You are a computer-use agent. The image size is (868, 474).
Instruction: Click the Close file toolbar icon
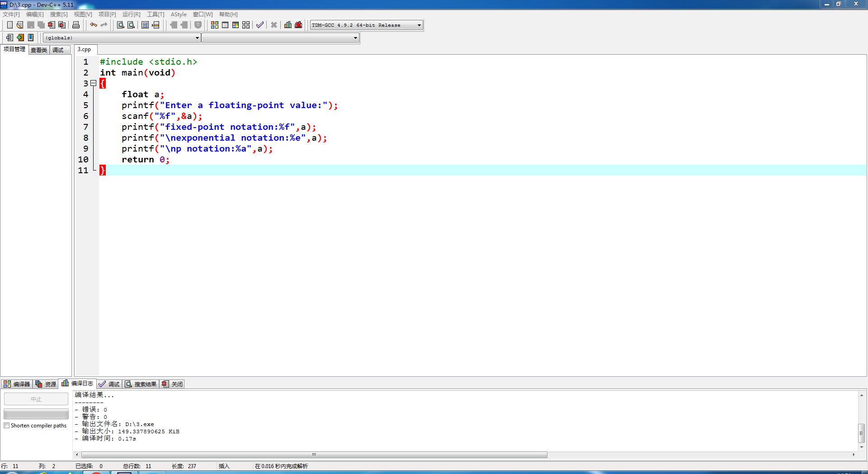(x=52, y=25)
